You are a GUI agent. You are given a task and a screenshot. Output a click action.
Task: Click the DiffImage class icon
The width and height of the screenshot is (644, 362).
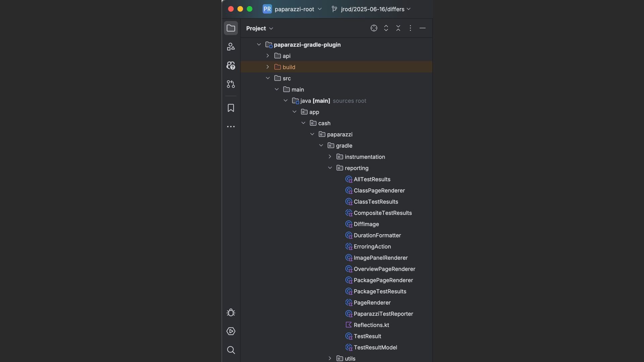pyautogui.click(x=349, y=224)
